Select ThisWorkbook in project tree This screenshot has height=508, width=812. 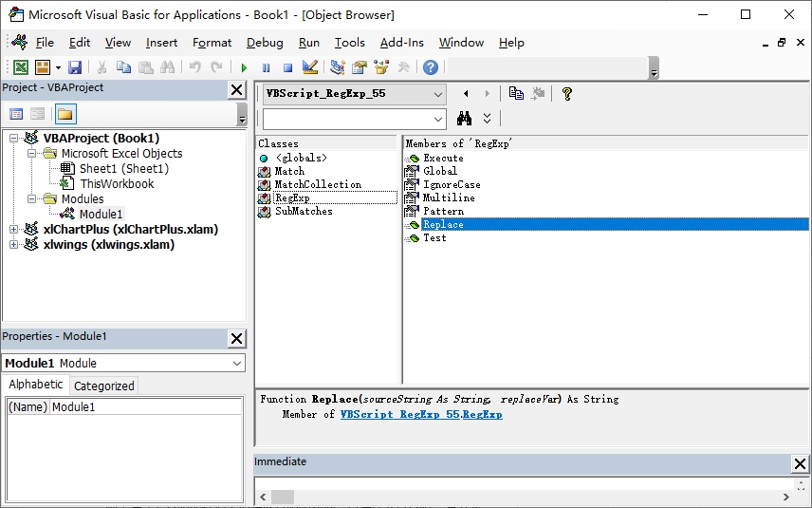coord(117,183)
